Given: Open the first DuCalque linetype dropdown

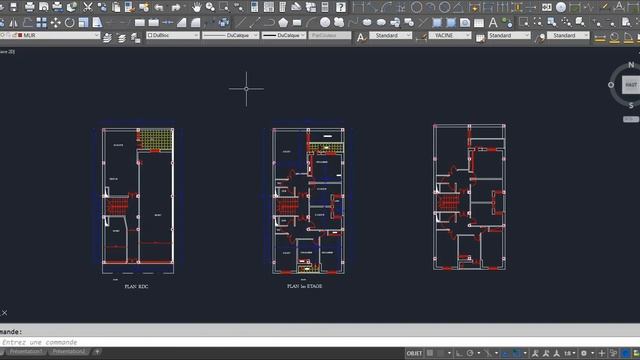Looking at the screenshot, I should 231,36.
